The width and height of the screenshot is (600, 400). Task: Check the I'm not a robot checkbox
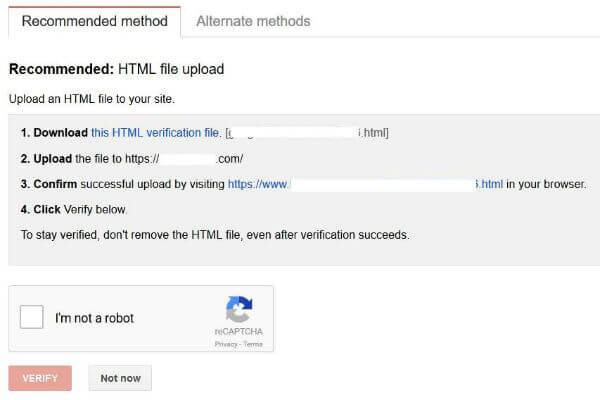[32, 318]
